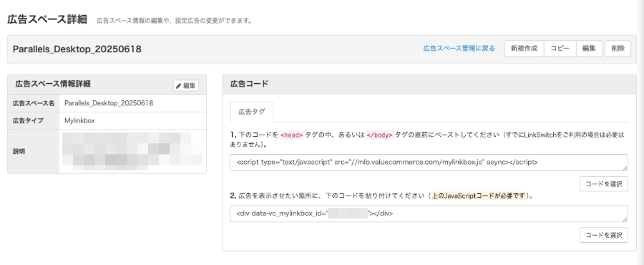Click the コピー button
The width and height of the screenshot is (644, 265).
560,49
